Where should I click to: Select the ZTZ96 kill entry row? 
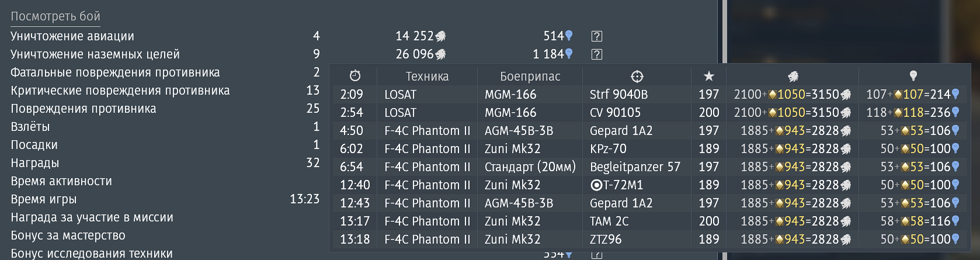(649, 239)
